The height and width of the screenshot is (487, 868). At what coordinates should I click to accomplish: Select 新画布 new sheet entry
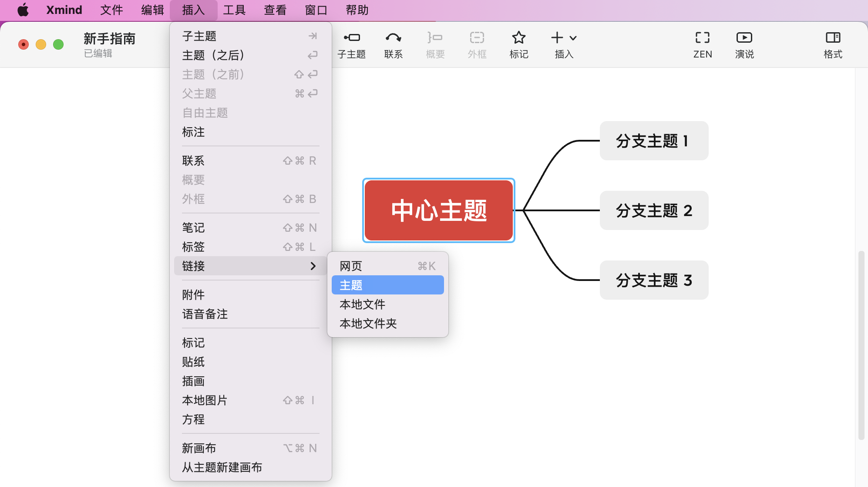coord(250,448)
